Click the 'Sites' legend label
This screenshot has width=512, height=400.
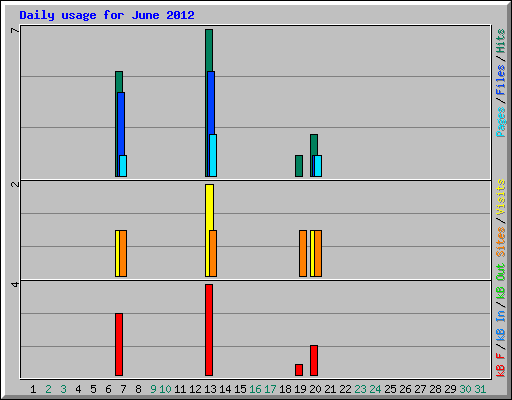click(501, 242)
